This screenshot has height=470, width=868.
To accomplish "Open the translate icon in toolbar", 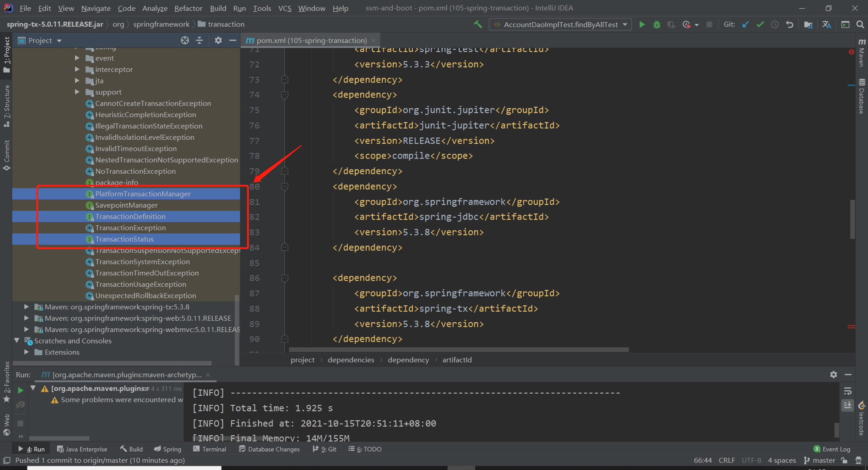I will click(826, 24).
